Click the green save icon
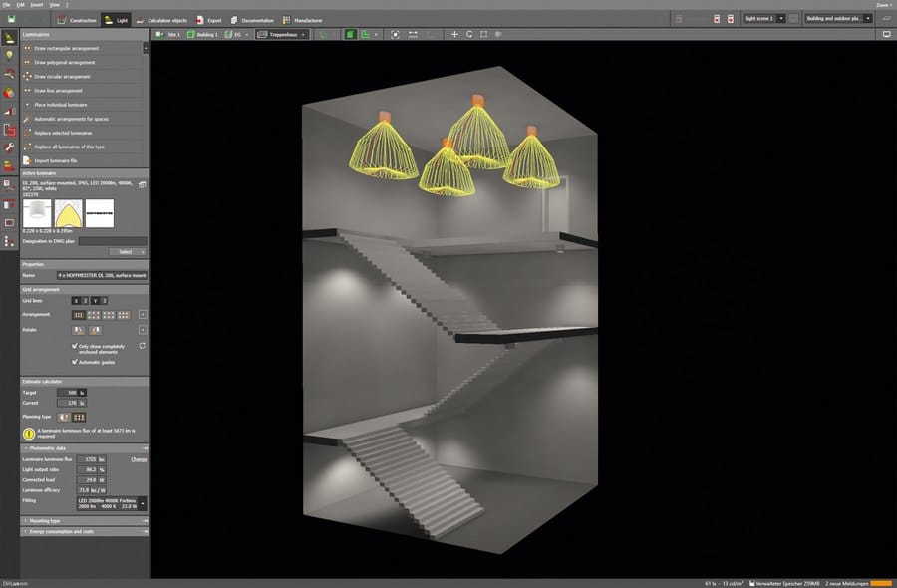 pos(11,19)
